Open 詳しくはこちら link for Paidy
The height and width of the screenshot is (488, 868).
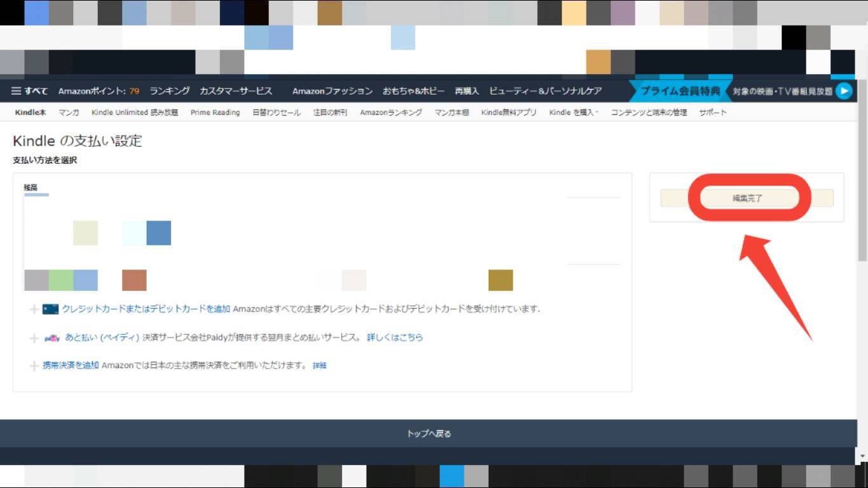point(395,337)
